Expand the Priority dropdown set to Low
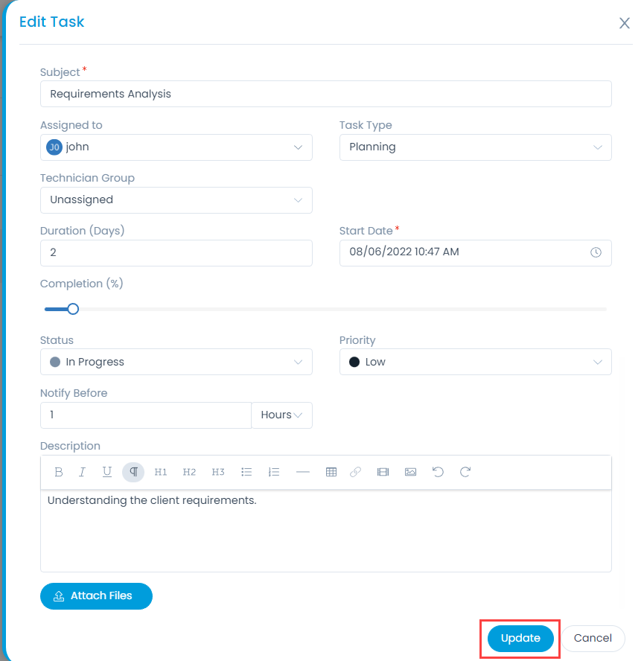The height and width of the screenshot is (661, 644). tap(475, 362)
